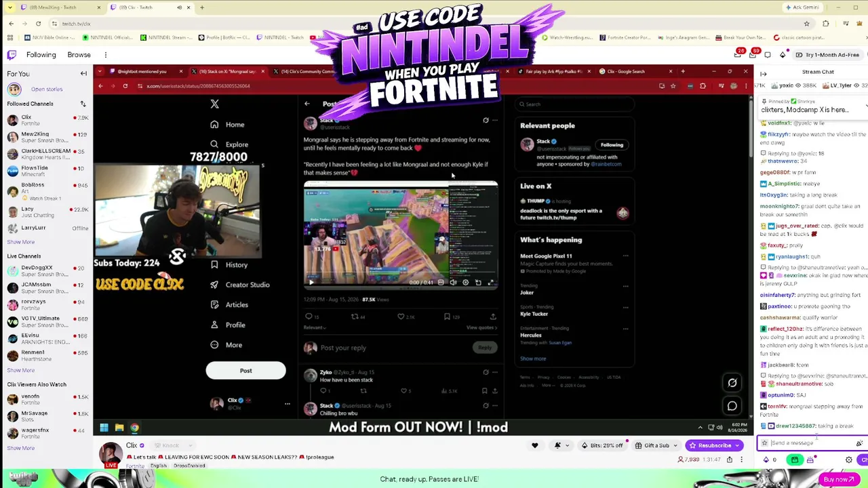The width and height of the screenshot is (868, 488).
Task: Bookmark Stack's Mongraal post
Action: (447, 317)
